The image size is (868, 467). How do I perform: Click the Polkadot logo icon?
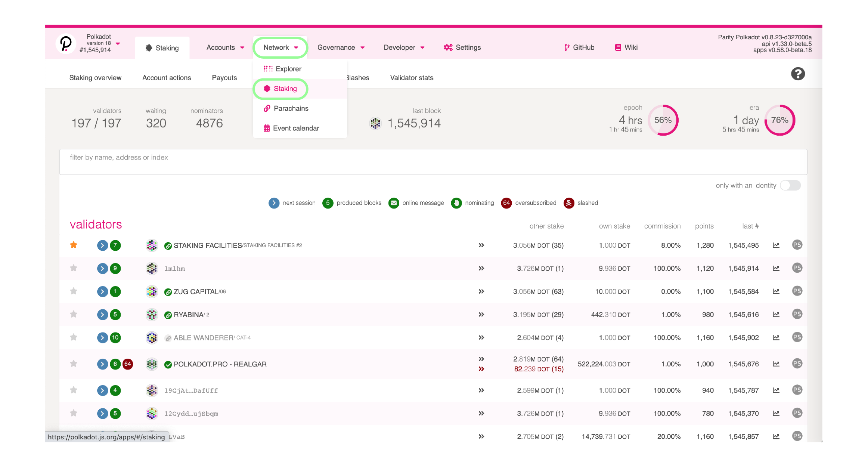66,44
